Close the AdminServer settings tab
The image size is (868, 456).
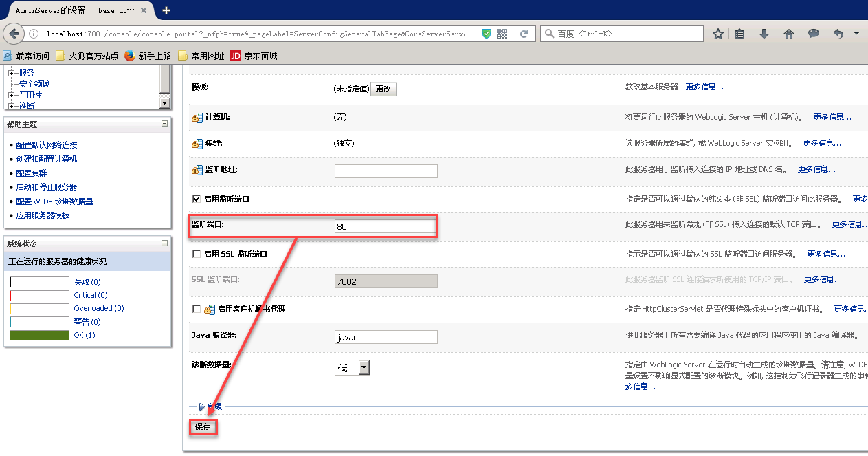coord(145,10)
